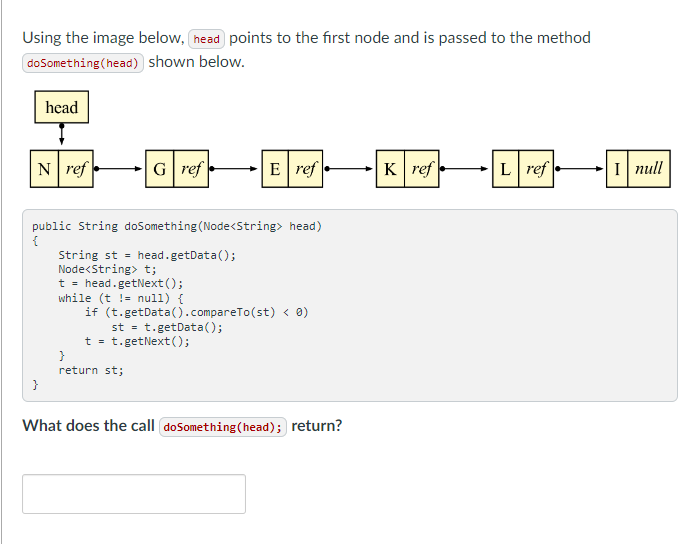Viewport: 691px width, 544px height.
Task: Click the I node data cell
Action: tap(619, 169)
